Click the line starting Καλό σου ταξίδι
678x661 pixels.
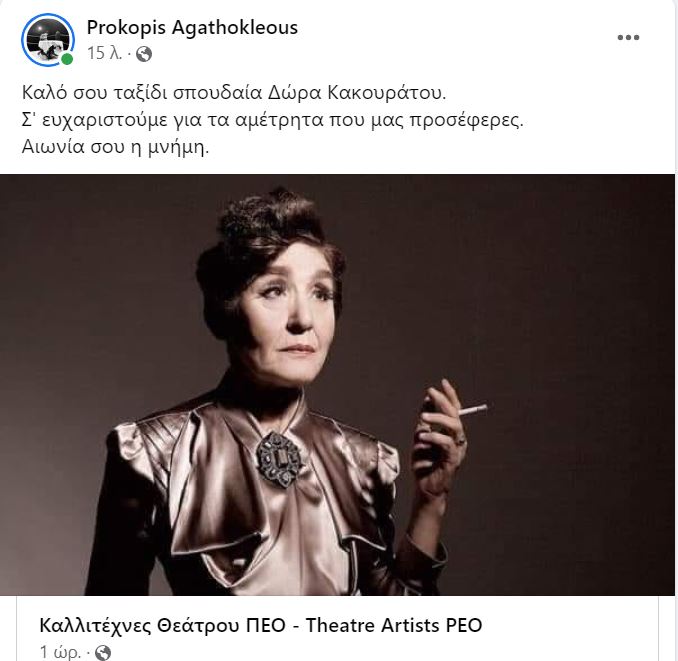(x=233, y=93)
